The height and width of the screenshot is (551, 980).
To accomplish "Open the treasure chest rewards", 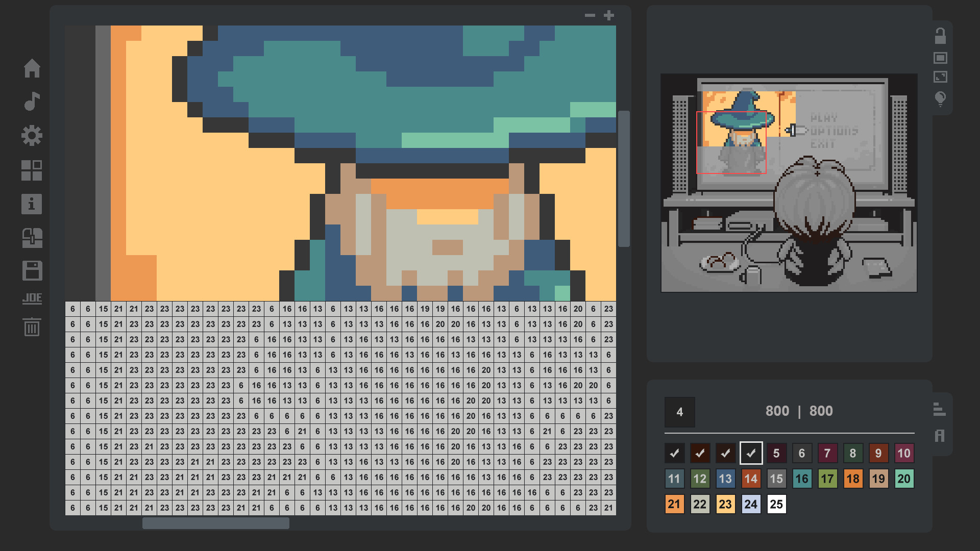I will pos(33,238).
